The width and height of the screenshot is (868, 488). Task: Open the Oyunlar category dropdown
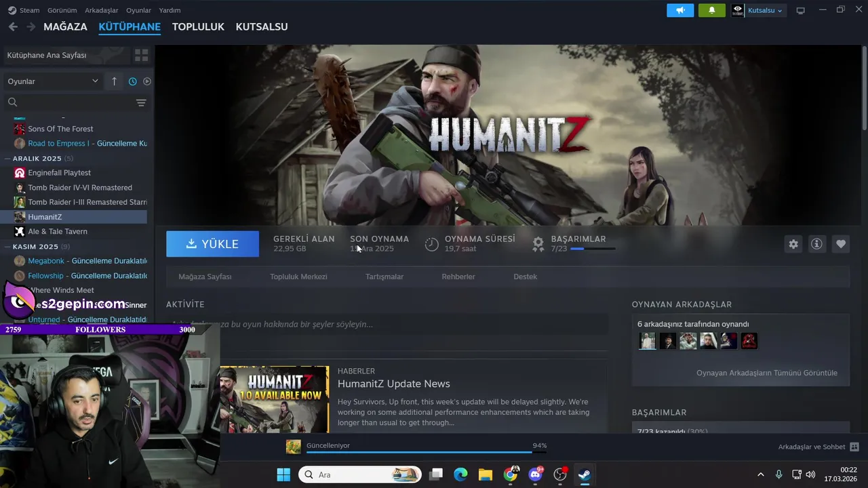pyautogui.click(x=52, y=81)
